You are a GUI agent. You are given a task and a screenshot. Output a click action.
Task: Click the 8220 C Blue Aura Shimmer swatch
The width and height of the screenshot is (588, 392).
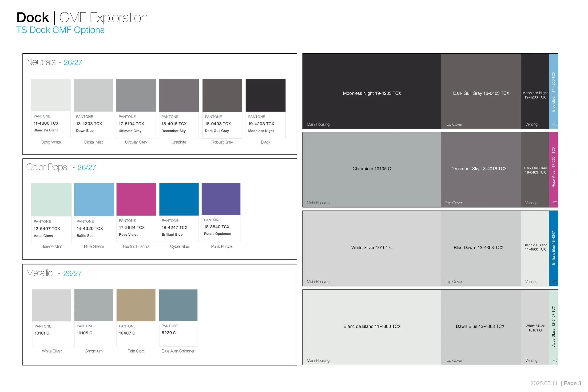[x=178, y=305]
